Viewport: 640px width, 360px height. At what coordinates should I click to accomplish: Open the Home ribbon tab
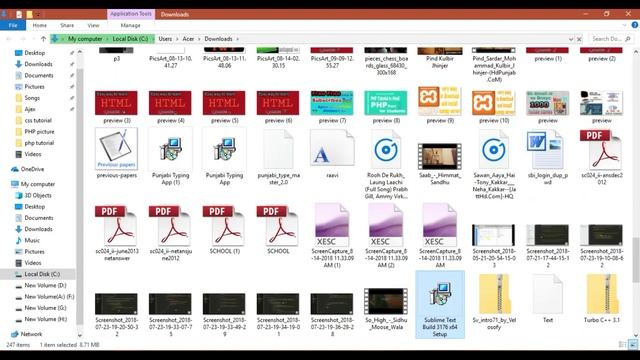pyautogui.click(x=40, y=25)
